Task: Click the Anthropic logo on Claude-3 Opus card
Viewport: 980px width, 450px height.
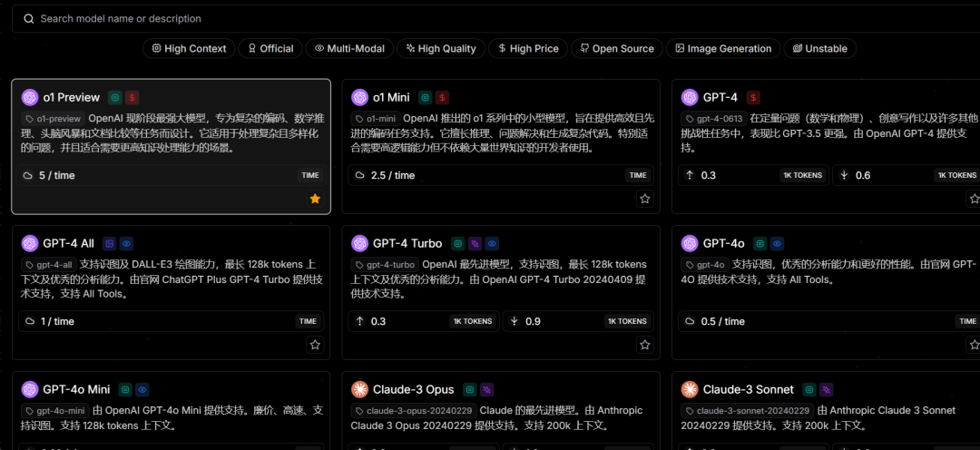Action: (x=360, y=390)
